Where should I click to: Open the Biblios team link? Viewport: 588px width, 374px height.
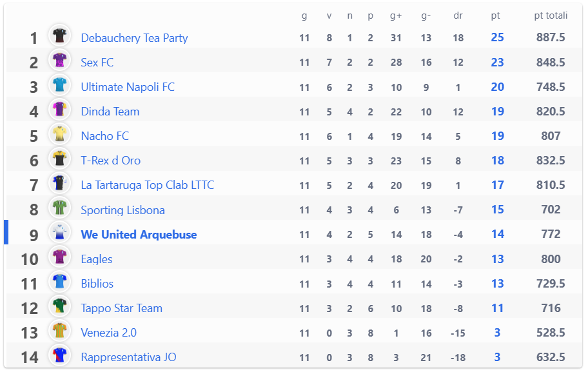[x=97, y=284]
